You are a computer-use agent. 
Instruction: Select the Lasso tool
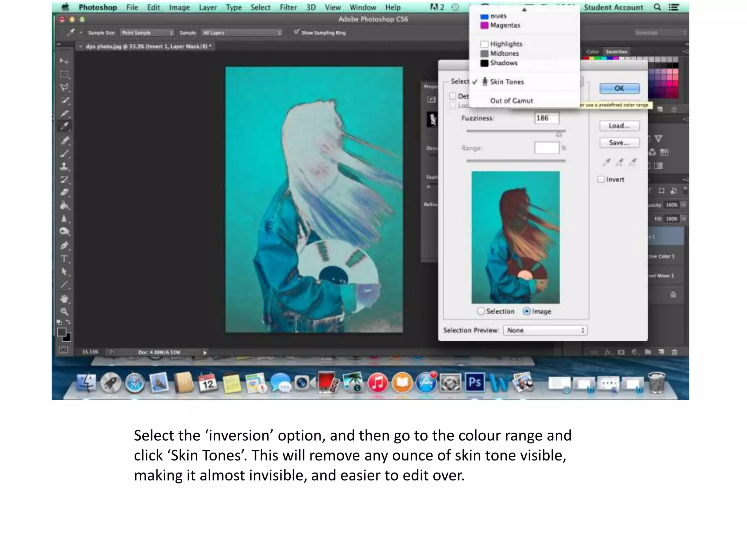point(64,87)
